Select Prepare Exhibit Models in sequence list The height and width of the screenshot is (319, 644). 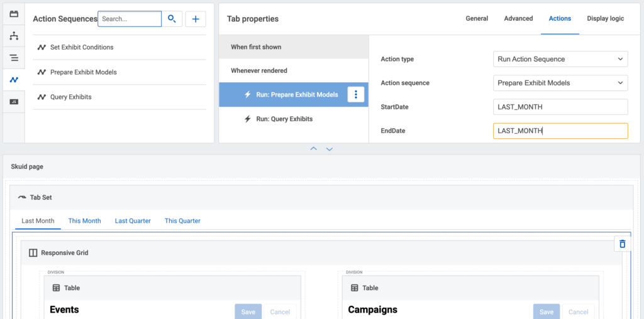pos(119,72)
